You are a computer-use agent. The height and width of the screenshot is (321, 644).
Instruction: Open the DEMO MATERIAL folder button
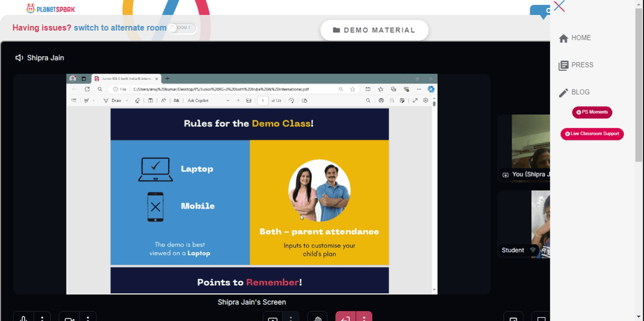(x=374, y=30)
